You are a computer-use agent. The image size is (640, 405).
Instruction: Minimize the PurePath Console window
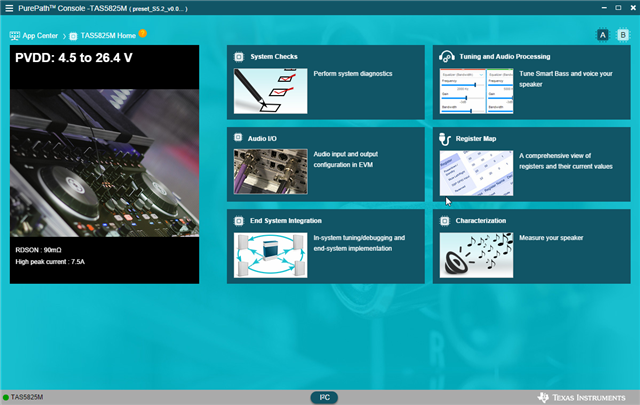click(x=604, y=8)
